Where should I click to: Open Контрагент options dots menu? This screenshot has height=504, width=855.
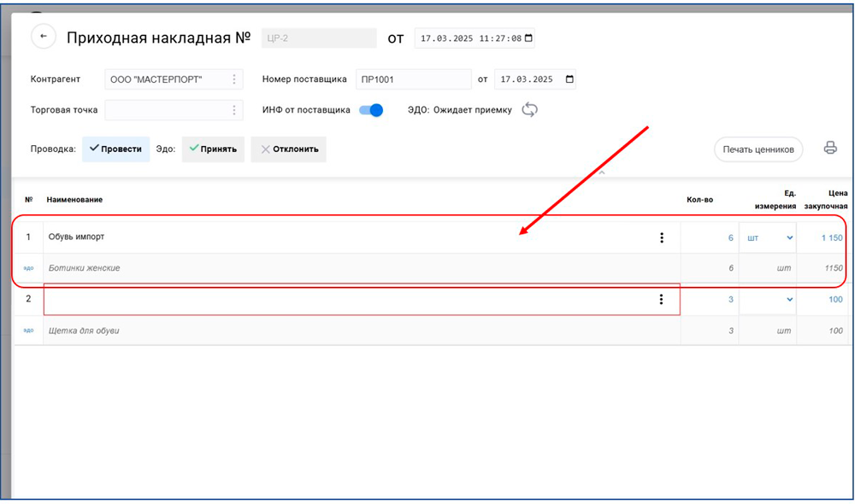[234, 79]
